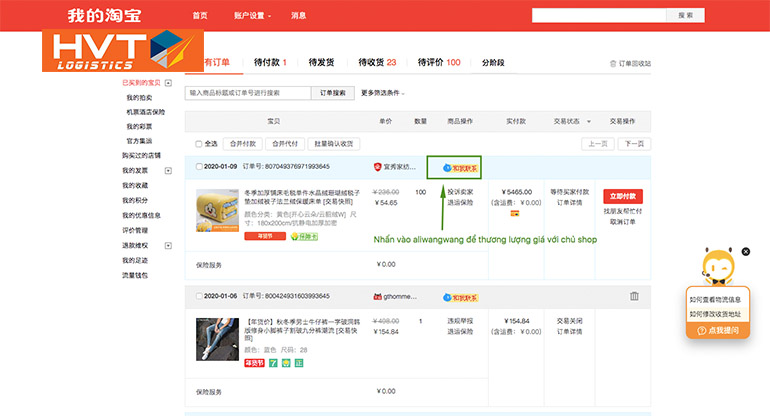Click the Tmall cat icon beside gthomme
The height and width of the screenshot is (416, 770).
click(377, 297)
